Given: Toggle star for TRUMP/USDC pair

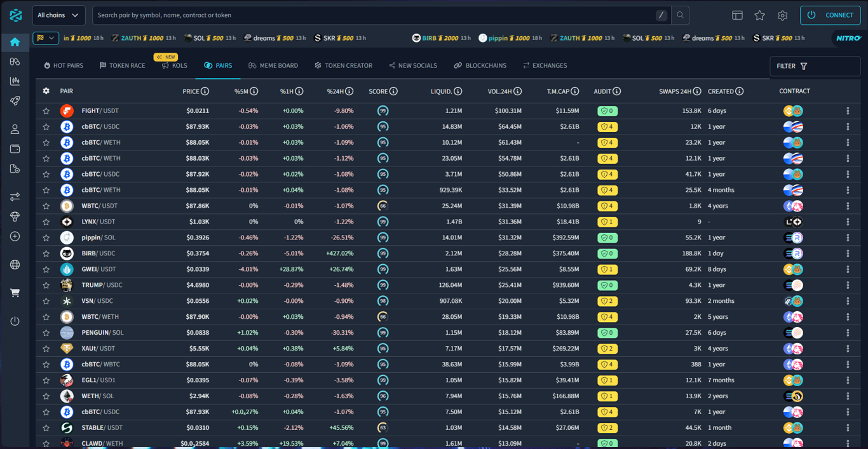Looking at the screenshot, I should tap(46, 285).
